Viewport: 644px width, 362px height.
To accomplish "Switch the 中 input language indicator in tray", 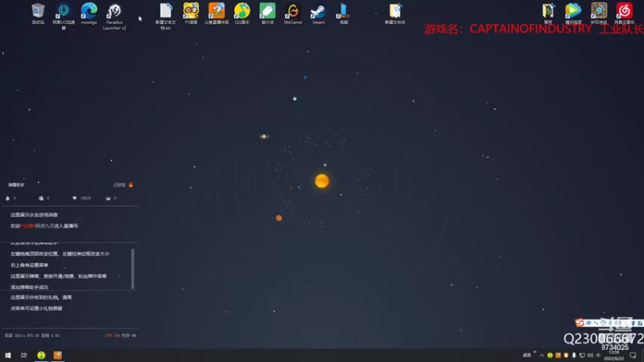I will (598, 356).
